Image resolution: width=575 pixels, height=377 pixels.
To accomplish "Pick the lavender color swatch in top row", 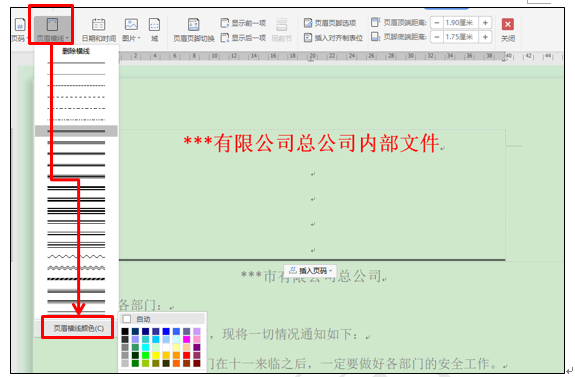I will pyautogui.click(x=197, y=332).
